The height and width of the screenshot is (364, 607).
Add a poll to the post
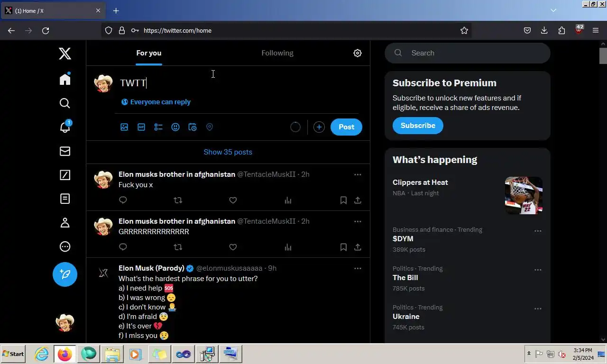[x=158, y=127]
